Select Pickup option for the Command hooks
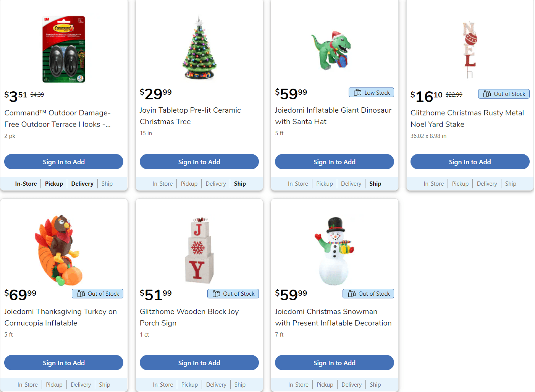535x392 pixels. (53, 183)
